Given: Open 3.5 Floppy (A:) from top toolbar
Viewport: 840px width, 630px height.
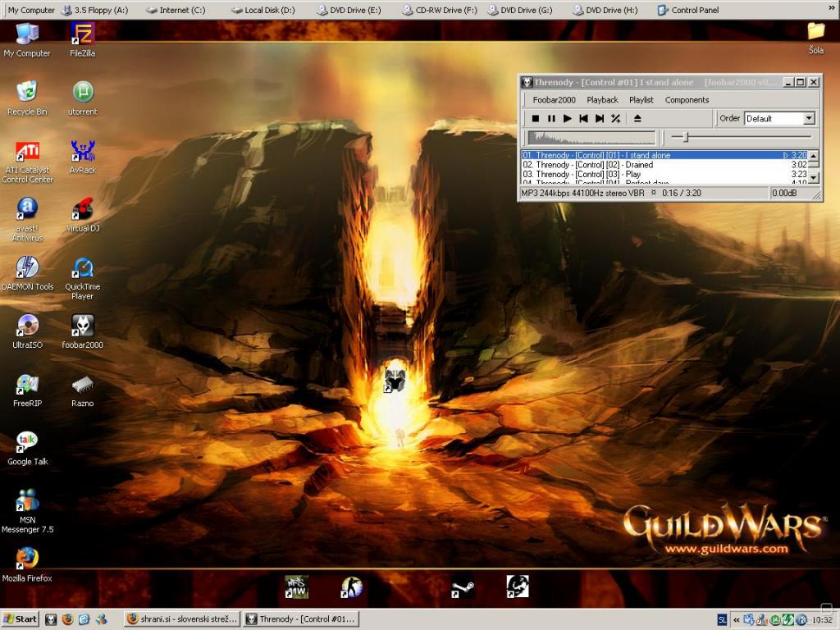Looking at the screenshot, I should [x=95, y=10].
